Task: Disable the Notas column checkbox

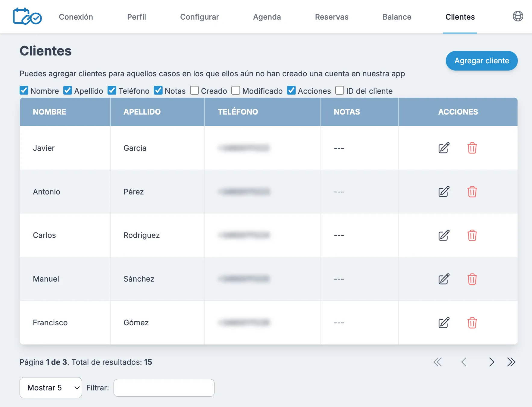Action: (158, 90)
